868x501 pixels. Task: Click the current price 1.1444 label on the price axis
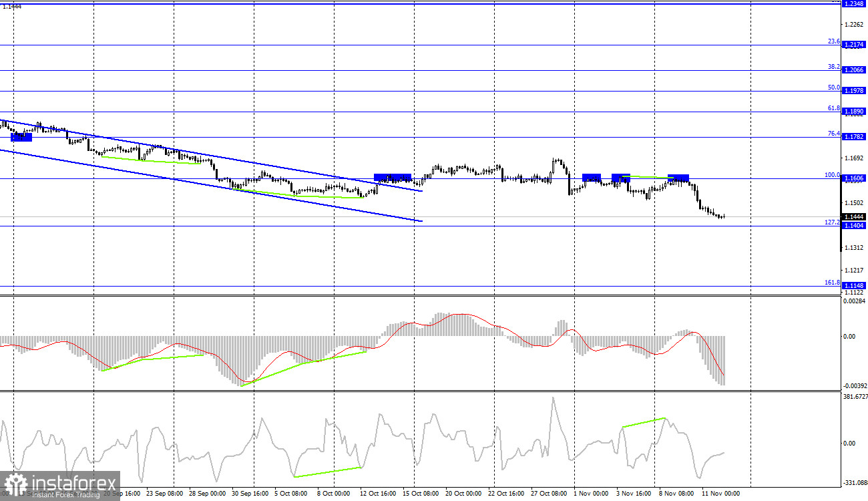coord(854,217)
